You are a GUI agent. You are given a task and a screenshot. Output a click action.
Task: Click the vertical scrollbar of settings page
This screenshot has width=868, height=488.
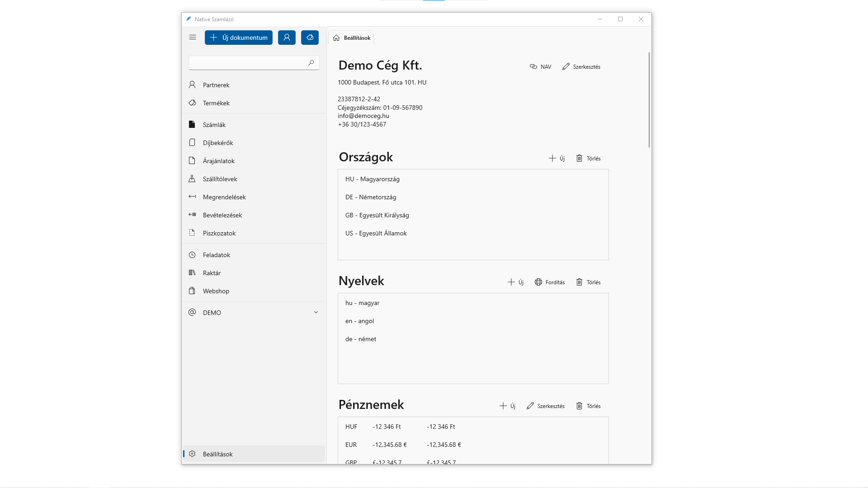click(649, 99)
